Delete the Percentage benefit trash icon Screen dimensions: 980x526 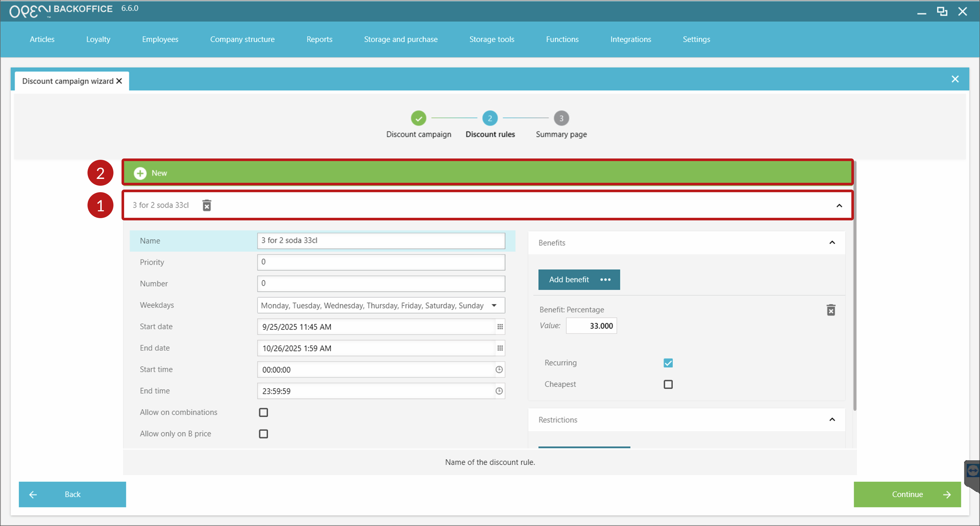(831, 310)
